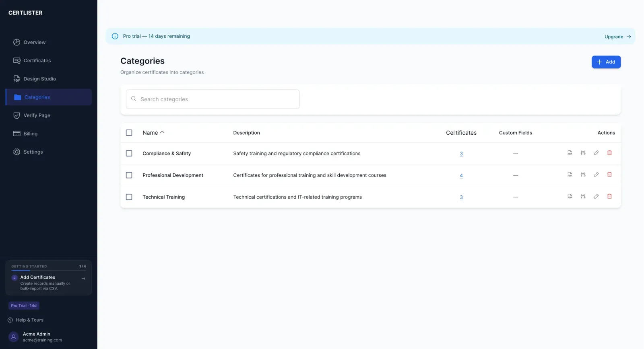Click the Billing card icon
Viewport: 644px width, 349px height.
coord(17,133)
